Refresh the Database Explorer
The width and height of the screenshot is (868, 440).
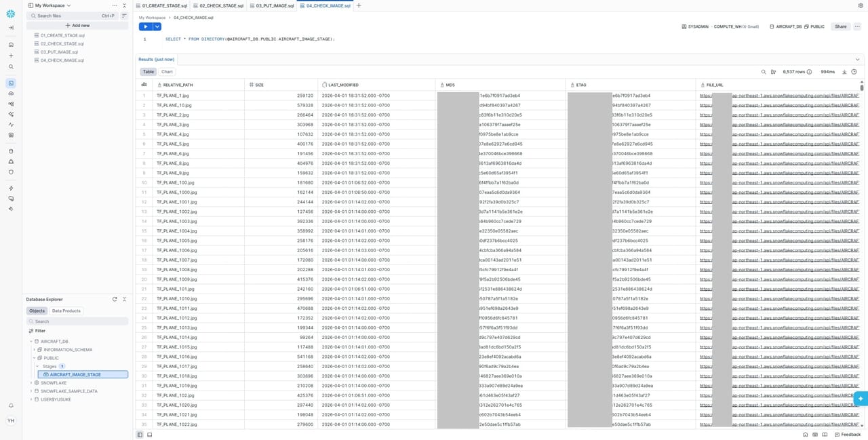[115, 299]
